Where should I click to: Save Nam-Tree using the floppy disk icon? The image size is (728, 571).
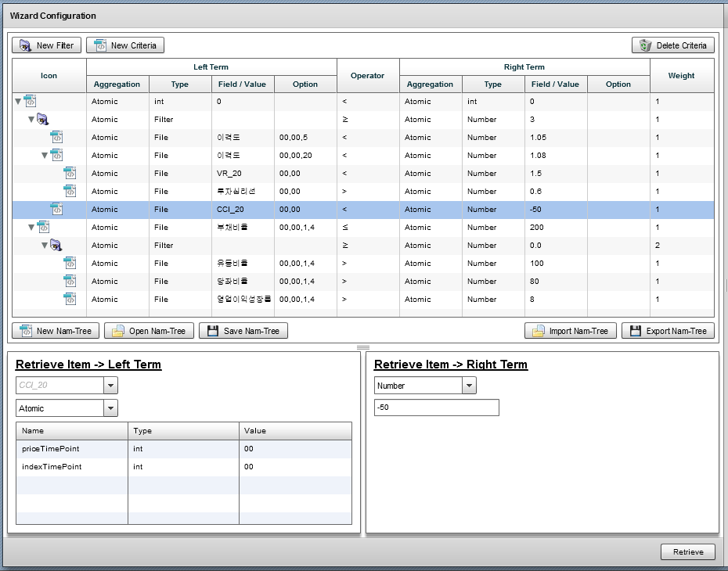click(x=212, y=331)
